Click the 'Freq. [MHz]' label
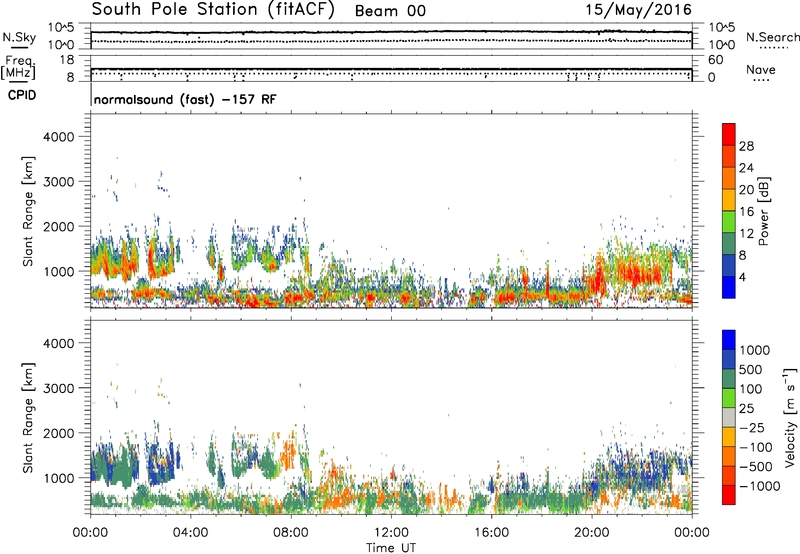800x554 pixels. (x=18, y=67)
